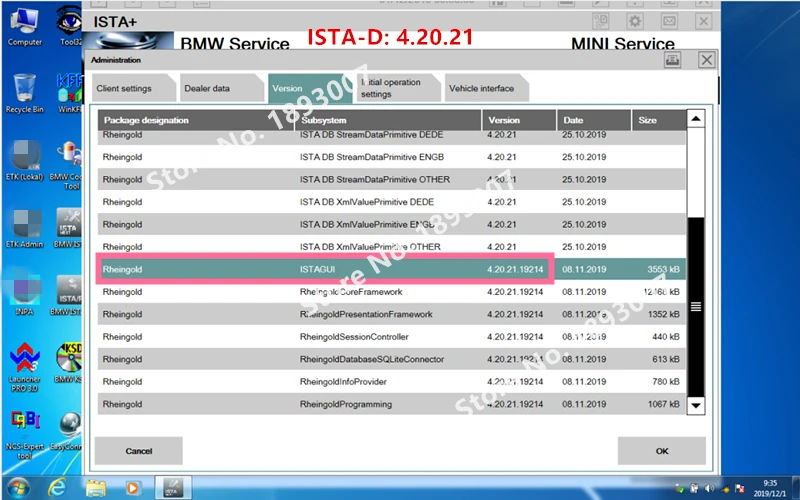Screen dimensions: 800x500
Task: Open the NCS-Expert tool desktop icon
Action: (24, 435)
